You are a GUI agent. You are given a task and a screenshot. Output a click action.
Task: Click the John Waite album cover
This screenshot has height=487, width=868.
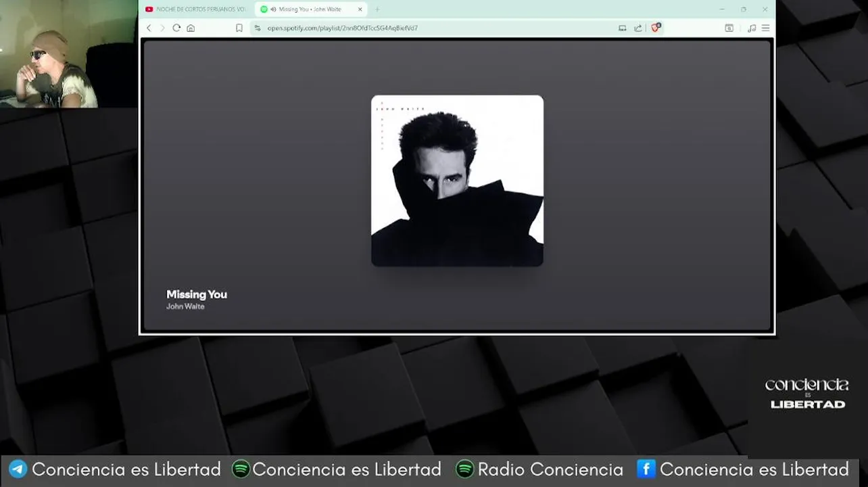pos(457,181)
